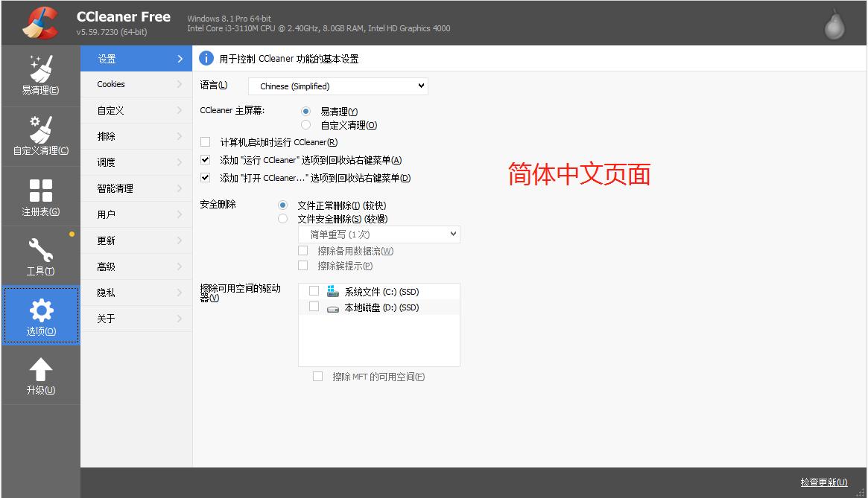Check 系统文件 (C:) SSD drive for wiping
This screenshot has height=498, width=868.
(314, 291)
